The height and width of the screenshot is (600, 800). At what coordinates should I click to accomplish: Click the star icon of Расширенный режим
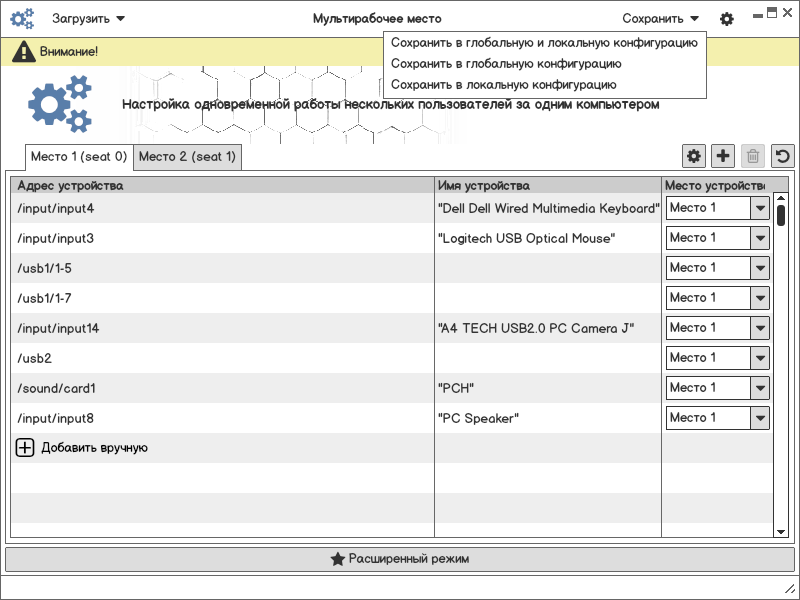[337, 559]
